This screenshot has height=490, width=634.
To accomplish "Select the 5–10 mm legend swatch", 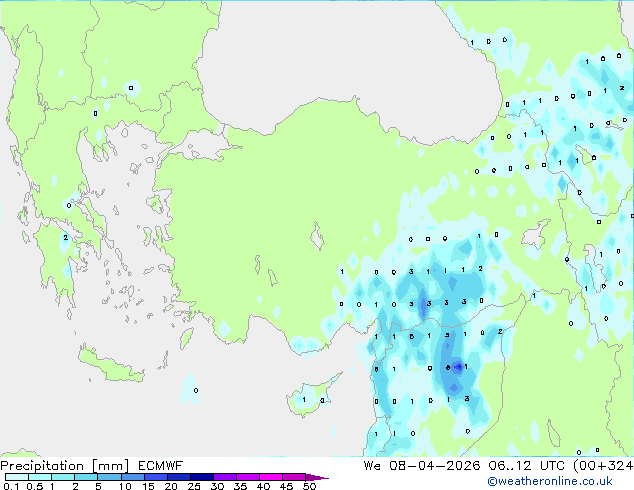I will [x=109, y=477].
